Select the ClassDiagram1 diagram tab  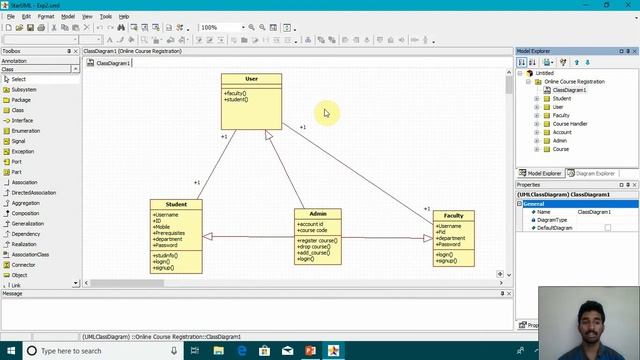(x=109, y=63)
